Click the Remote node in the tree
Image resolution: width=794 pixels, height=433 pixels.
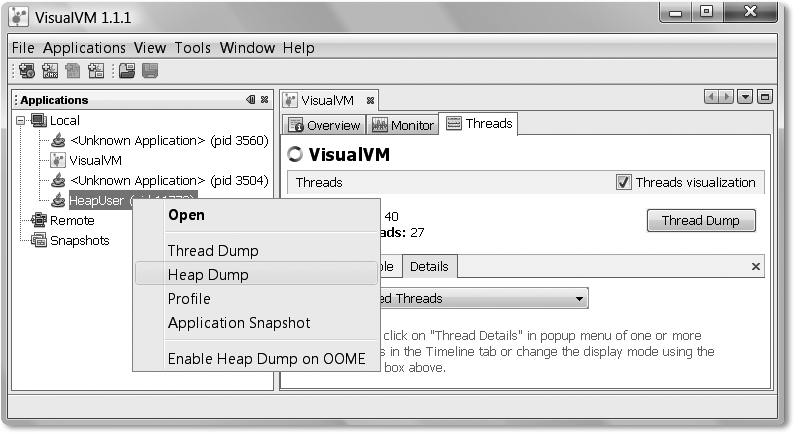tap(72, 220)
